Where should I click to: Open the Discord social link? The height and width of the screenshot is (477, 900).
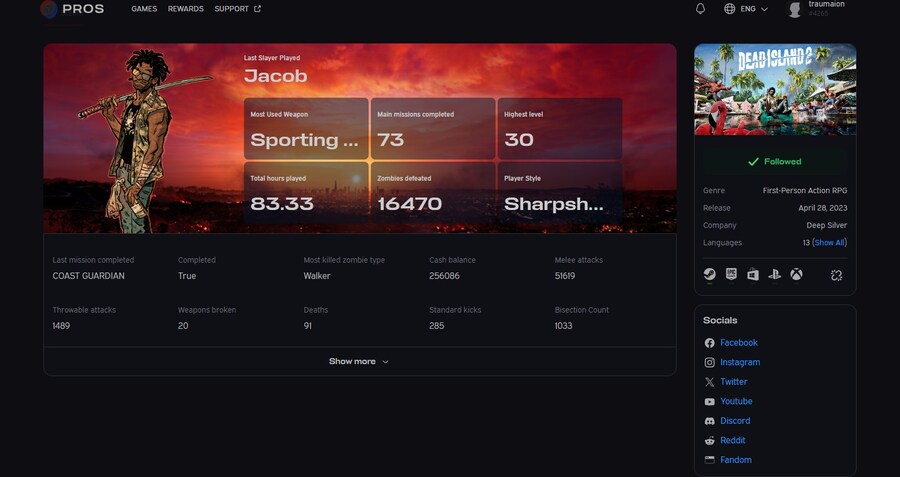coord(735,421)
